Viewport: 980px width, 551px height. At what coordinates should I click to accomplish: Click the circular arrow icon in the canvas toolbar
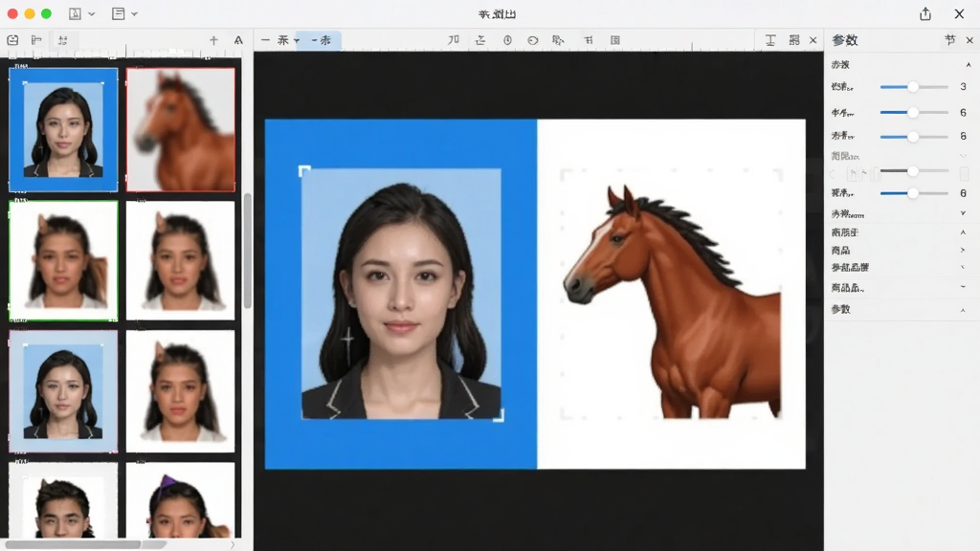[532, 40]
